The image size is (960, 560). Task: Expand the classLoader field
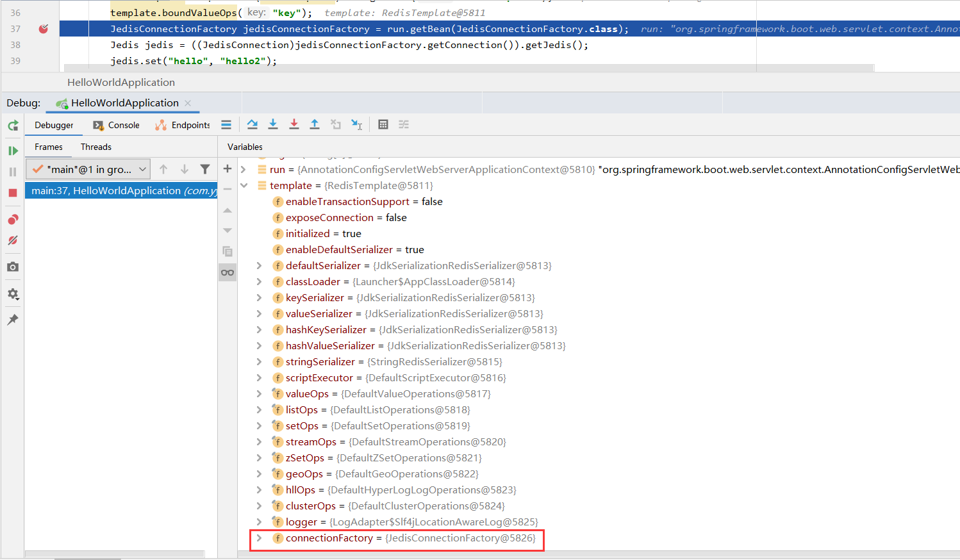[x=259, y=282]
